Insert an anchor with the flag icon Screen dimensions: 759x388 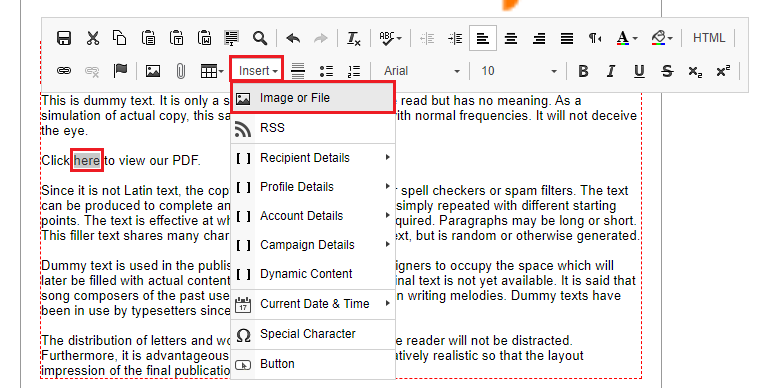[x=120, y=71]
